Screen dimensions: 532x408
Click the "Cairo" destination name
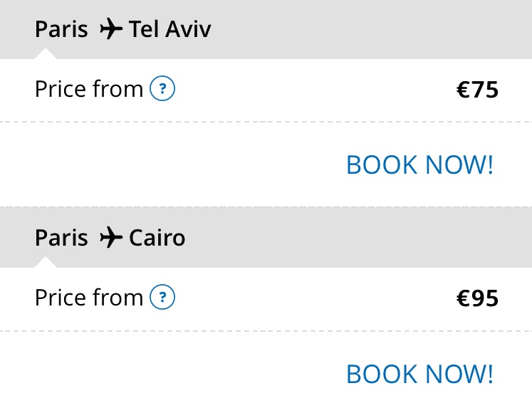pos(157,237)
